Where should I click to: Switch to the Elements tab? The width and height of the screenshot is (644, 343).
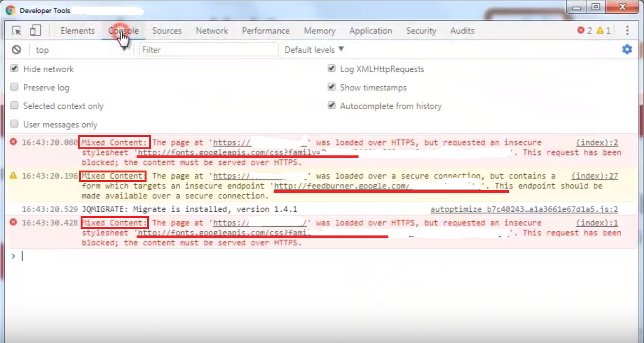pyautogui.click(x=77, y=31)
